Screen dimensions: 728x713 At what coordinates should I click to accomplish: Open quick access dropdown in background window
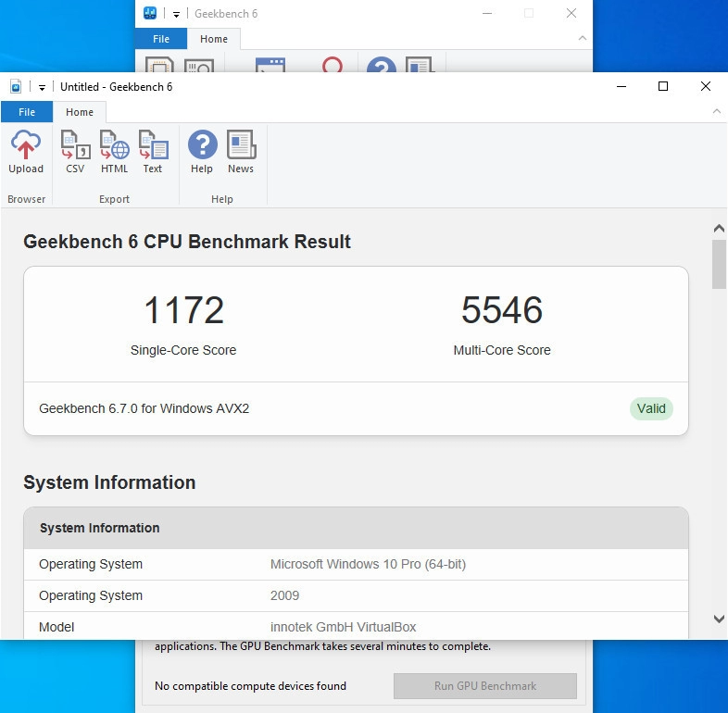(x=176, y=15)
